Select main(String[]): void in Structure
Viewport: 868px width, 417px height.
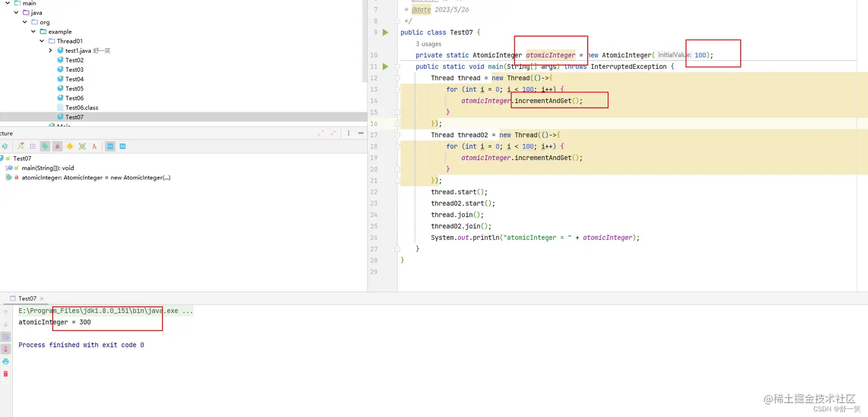(47, 168)
